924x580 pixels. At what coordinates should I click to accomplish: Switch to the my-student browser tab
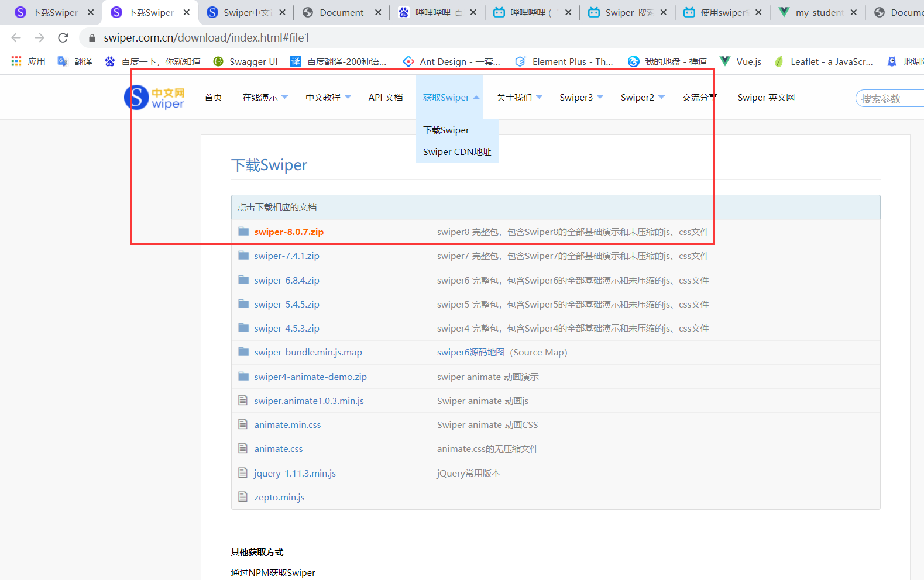(817, 12)
